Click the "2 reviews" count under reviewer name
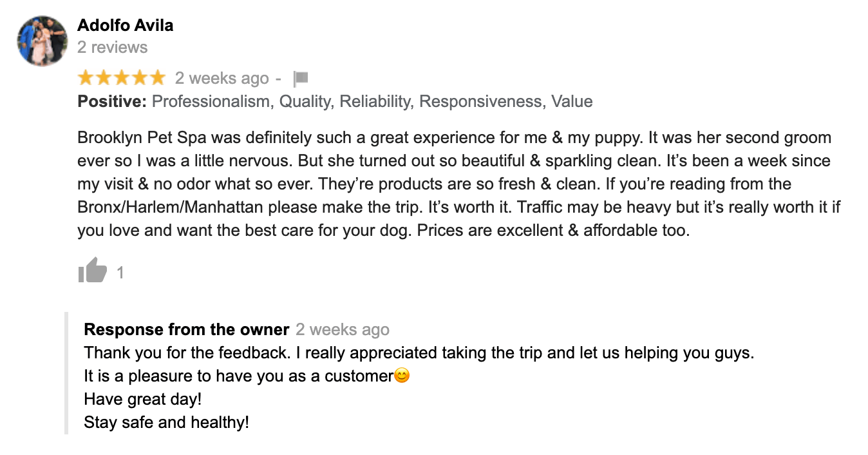This screenshot has width=868, height=455. 112,48
